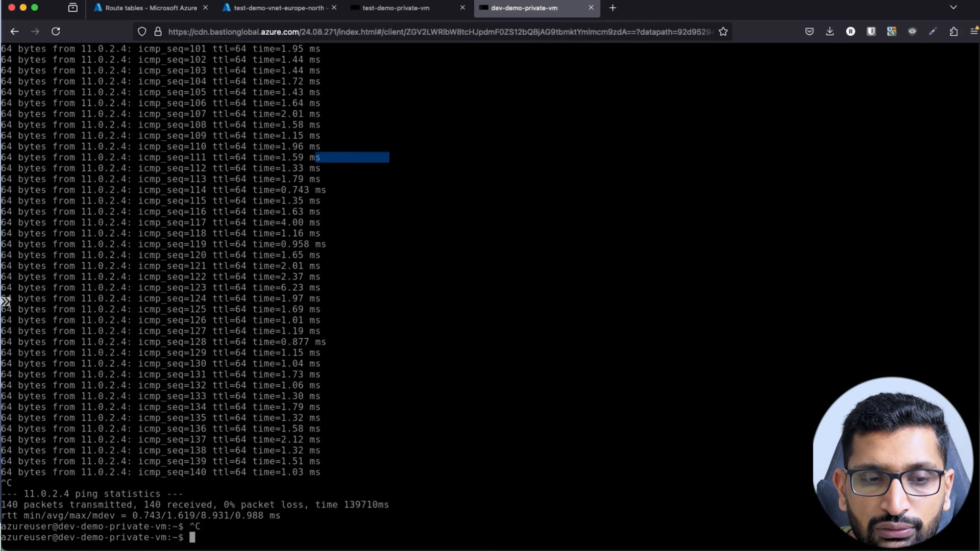Reload the Bastion page
This screenshot has height=551, width=980.
click(x=56, y=32)
